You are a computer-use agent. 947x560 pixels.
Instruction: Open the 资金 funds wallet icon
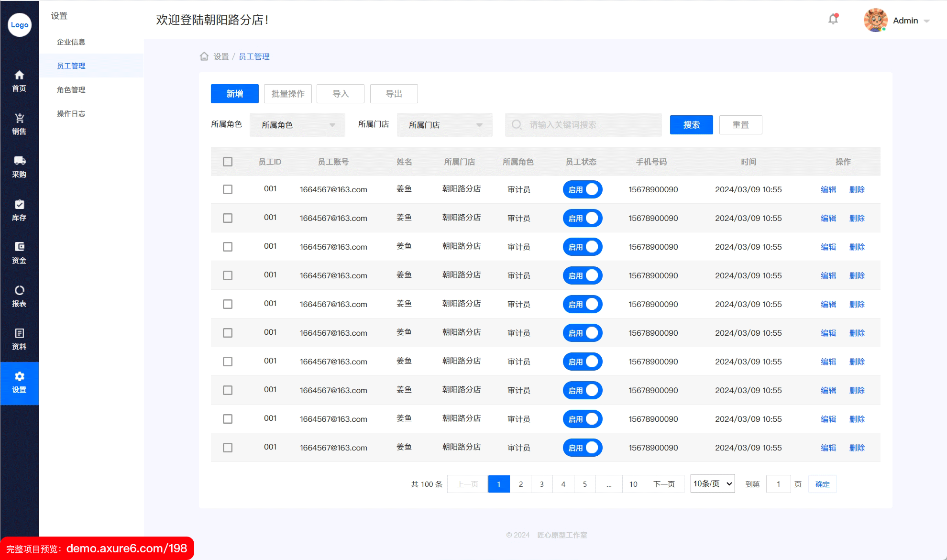coord(19,247)
